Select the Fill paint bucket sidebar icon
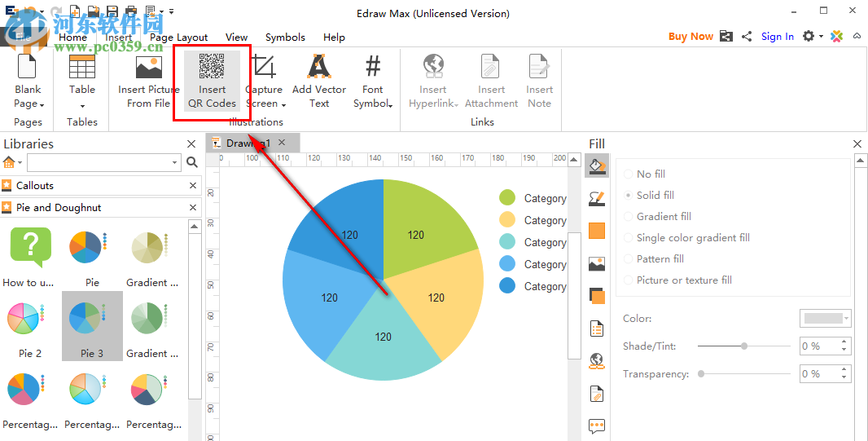Image resolution: width=868 pixels, height=441 pixels. [x=597, y=165]
